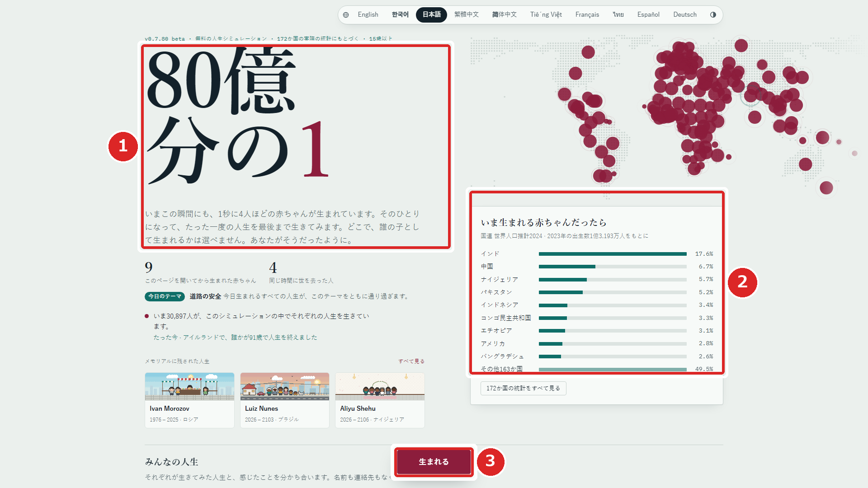The image size is (868, 488).
Task: Click the Ireland death notice link
Action: [235, 338]
